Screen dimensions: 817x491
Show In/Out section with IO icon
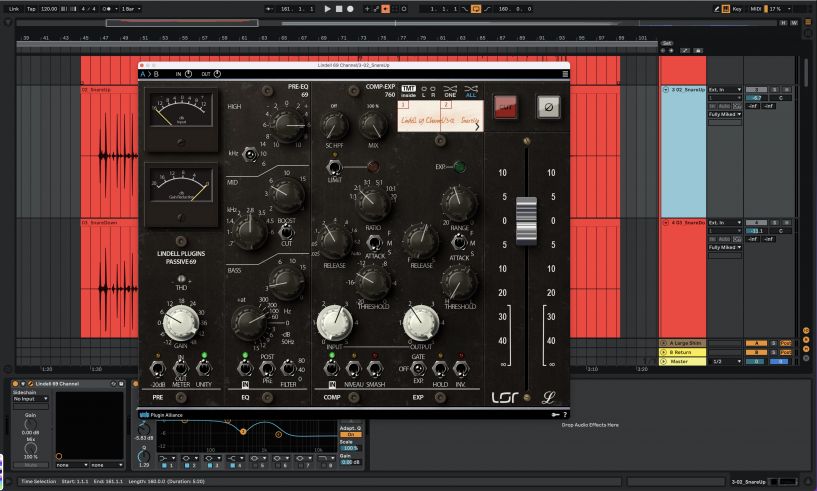(x=806, y=331)
